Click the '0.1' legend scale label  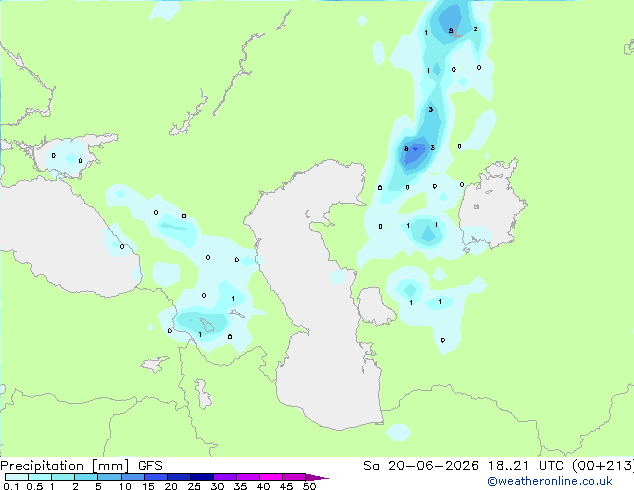[x=11, y=486]
